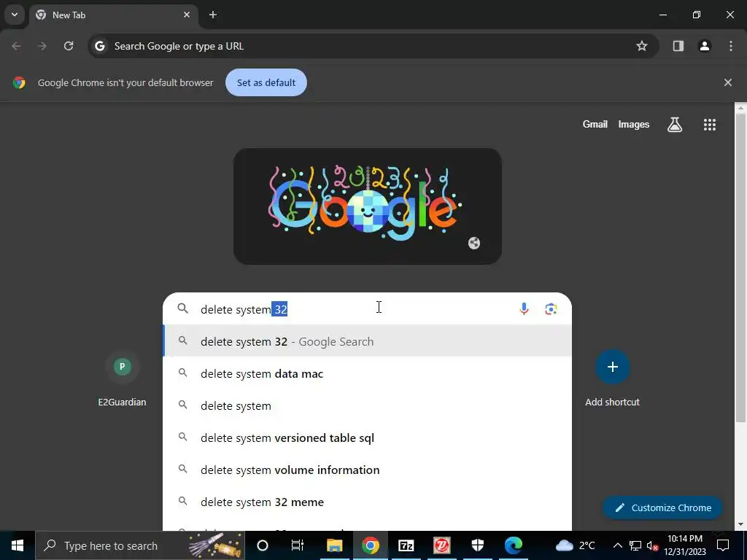Screen dimensions: 747x560
Task: Open a new tab with plus button
Action: pyautogui.click(x=213, y=15)
